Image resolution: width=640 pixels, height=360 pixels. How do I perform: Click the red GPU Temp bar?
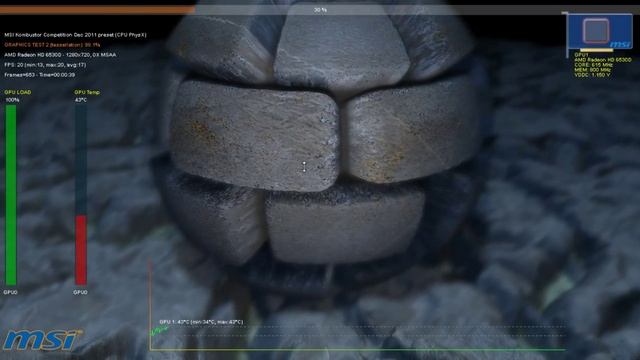tap(81, 250)
